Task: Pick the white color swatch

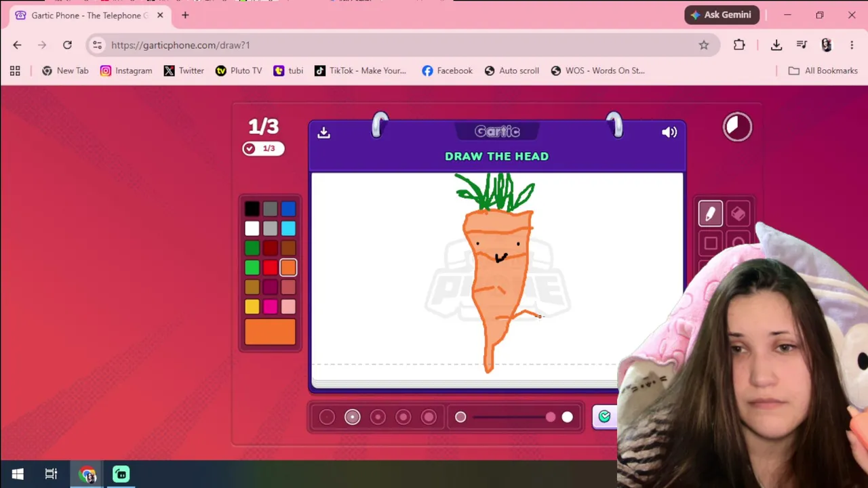Action: coord(252,229)
